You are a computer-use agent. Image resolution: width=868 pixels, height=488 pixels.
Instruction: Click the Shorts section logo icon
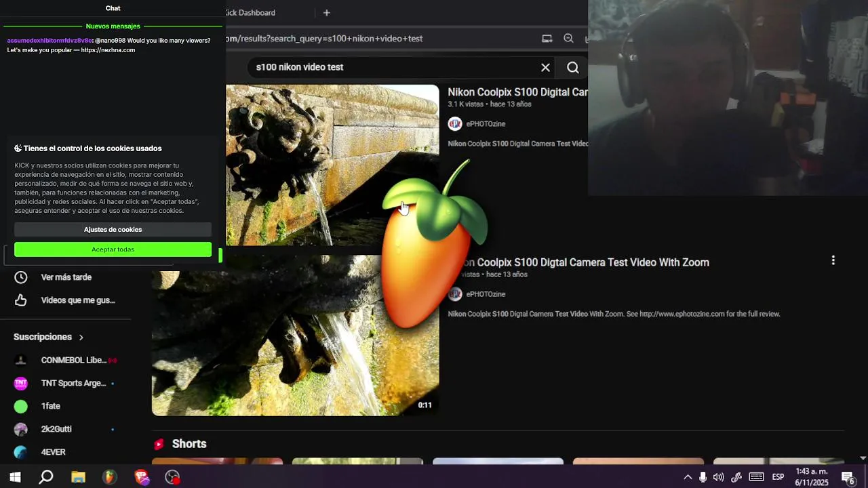pyautogui.click(x=159, y=444)
